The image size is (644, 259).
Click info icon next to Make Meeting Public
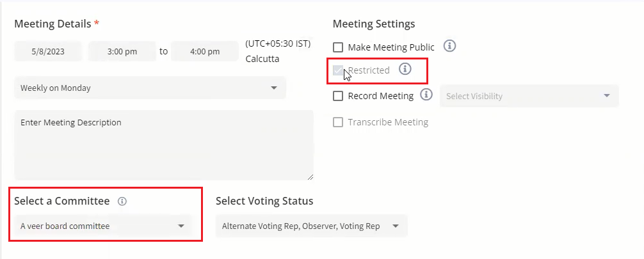pos(449,46)
